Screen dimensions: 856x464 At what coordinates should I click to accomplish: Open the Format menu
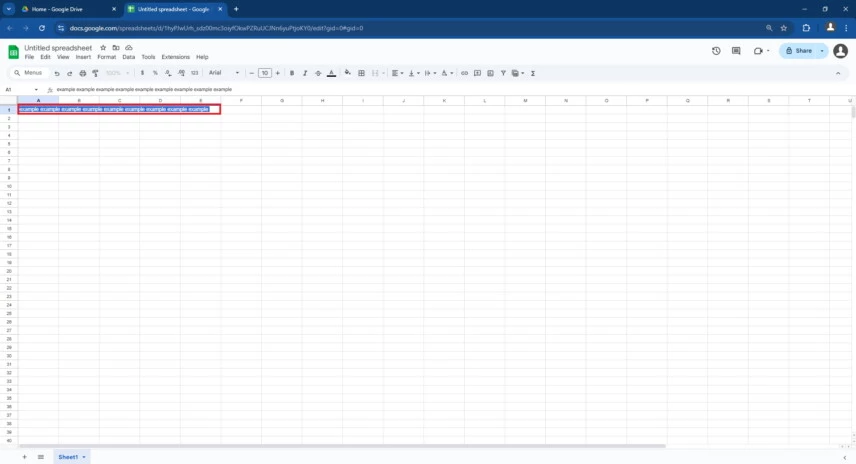(106, 57)
